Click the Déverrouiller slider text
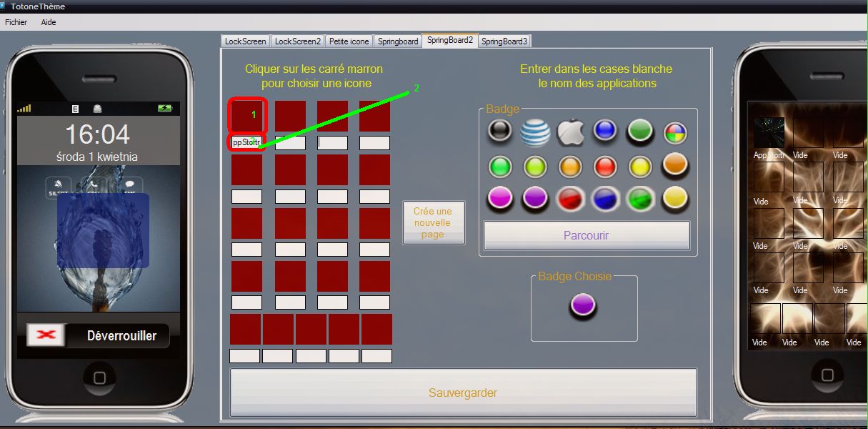Viewport: 868px width, 429px height. click(x=121, y=335)
